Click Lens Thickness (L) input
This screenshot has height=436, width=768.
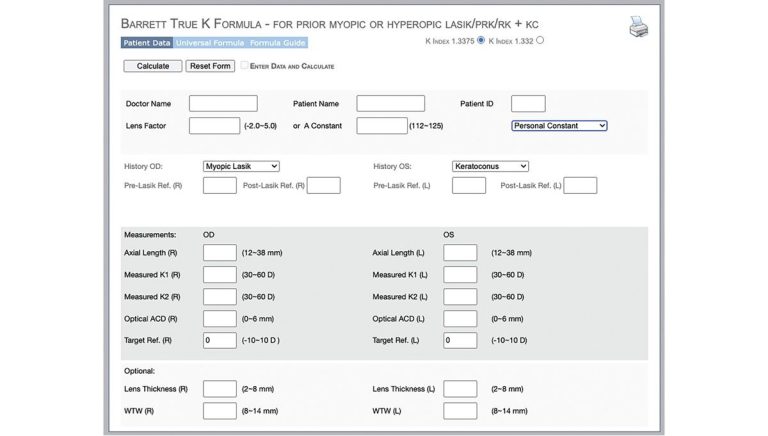[460, 388]
